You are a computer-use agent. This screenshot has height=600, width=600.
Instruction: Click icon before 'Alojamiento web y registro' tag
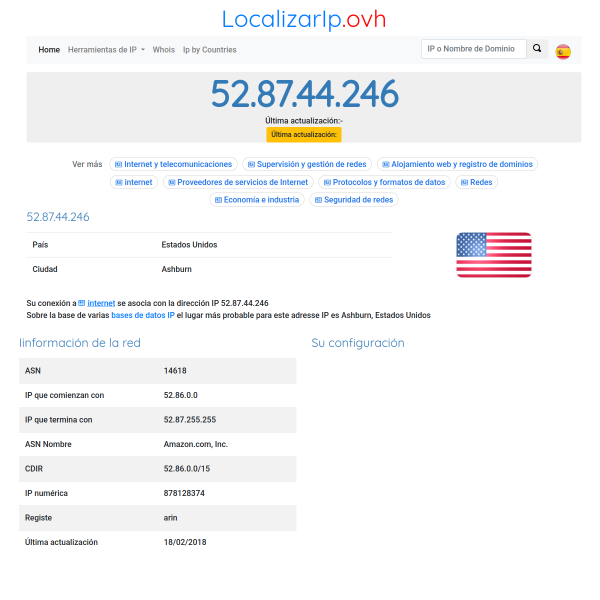tap(386, 165)
